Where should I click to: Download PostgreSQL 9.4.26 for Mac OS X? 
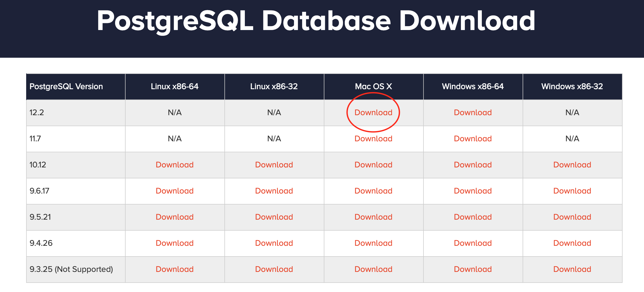373,243
